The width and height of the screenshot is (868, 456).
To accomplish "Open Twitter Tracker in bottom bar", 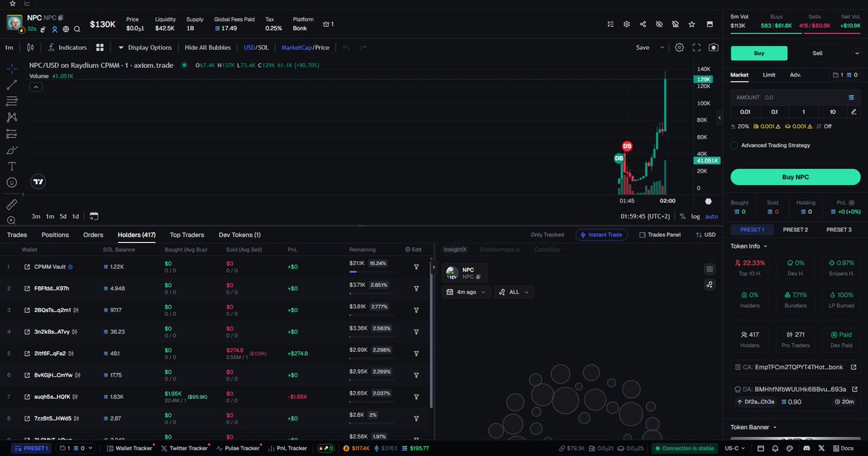I will (x=184, y=448).
